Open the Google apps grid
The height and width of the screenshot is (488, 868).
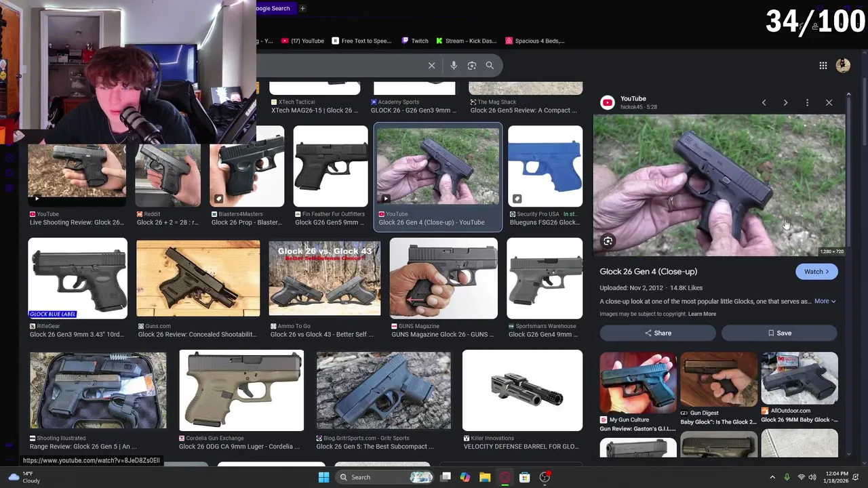(823, 66)
